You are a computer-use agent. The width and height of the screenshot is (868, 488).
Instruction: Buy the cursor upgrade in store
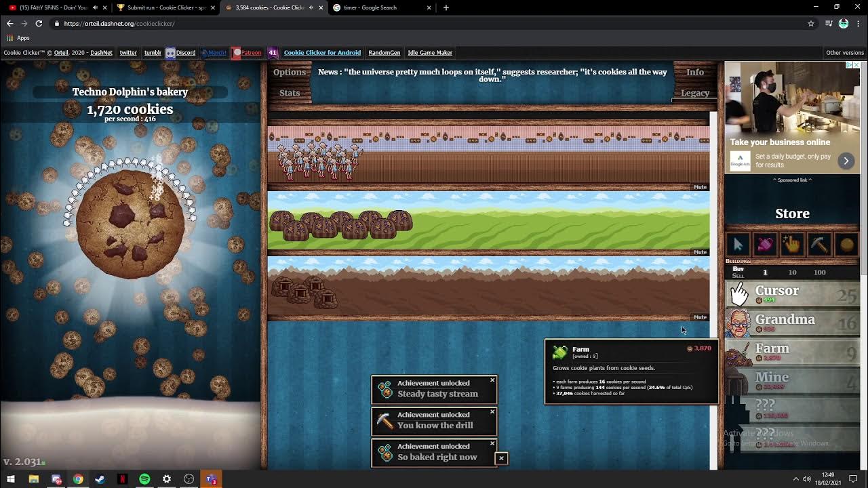[x=738, y=245]
